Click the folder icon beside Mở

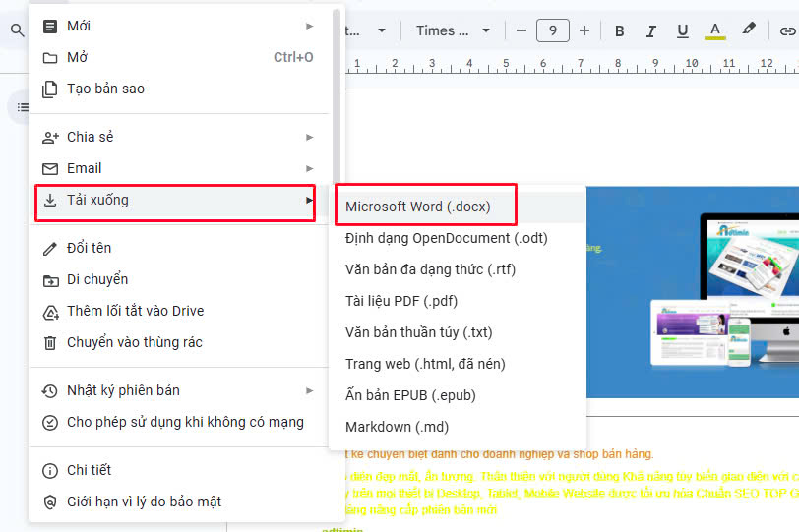click(x=50, y=58)
